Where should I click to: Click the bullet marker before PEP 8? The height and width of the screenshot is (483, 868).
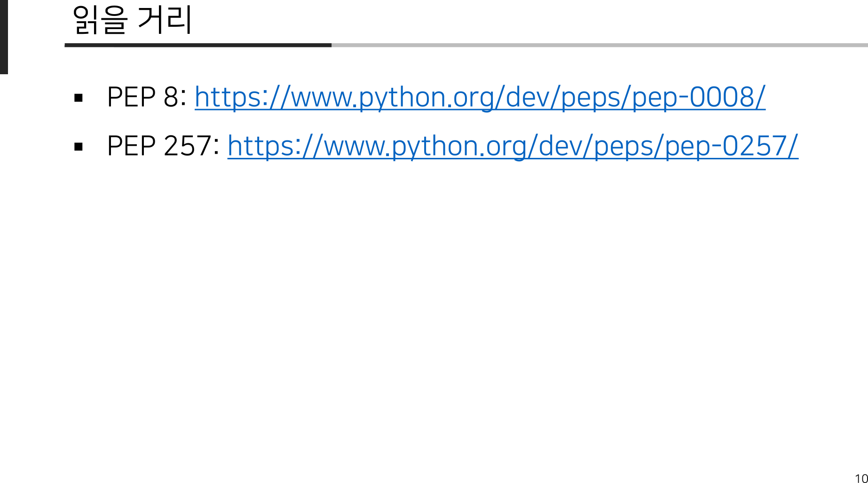tap(79, 98)
